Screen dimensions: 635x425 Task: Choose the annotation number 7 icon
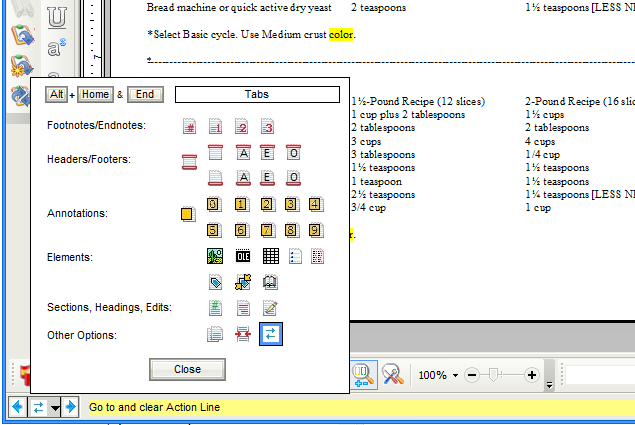[265, 231]
